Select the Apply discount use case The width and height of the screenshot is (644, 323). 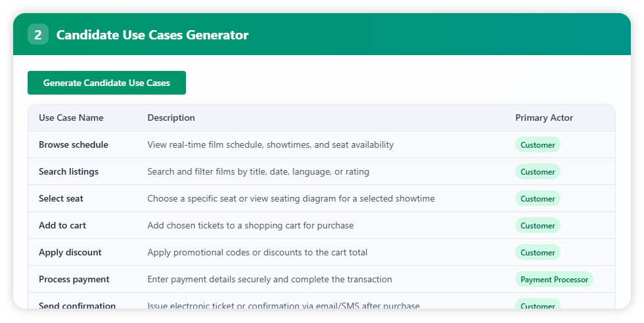click(70, 253)
